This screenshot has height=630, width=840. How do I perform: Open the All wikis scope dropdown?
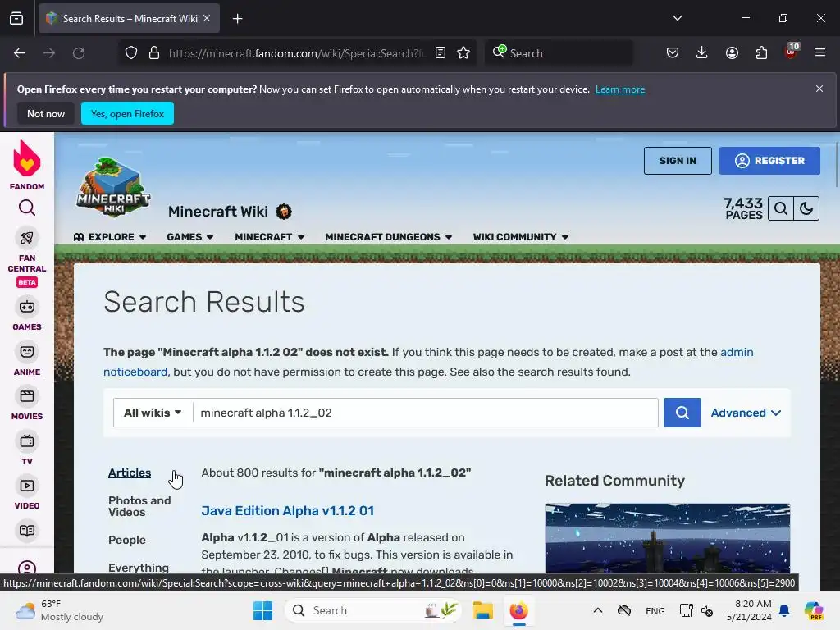[153, 413]
